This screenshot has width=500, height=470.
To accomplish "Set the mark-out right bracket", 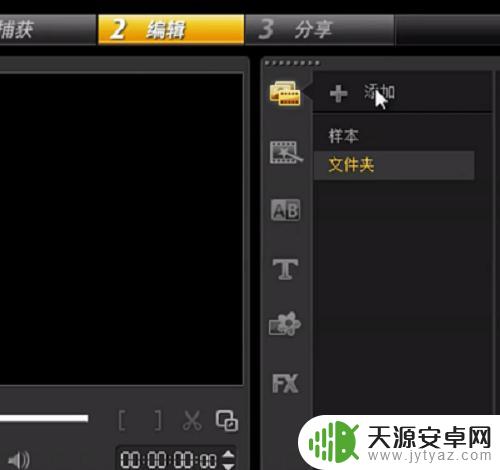I will pos(158,421).
